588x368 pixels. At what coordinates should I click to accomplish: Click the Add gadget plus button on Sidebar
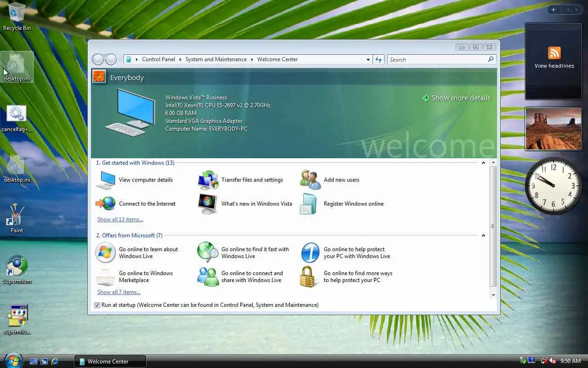pos(553,10)
